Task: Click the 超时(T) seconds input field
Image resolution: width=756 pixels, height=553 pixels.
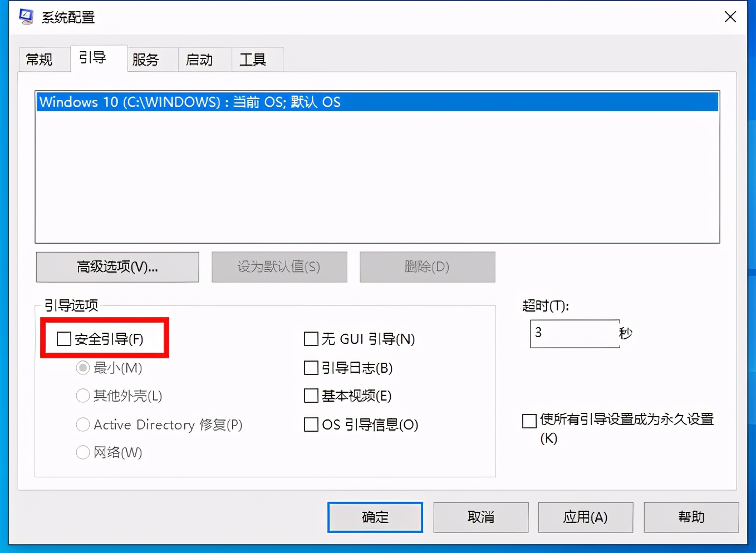Action: [573, 333]
